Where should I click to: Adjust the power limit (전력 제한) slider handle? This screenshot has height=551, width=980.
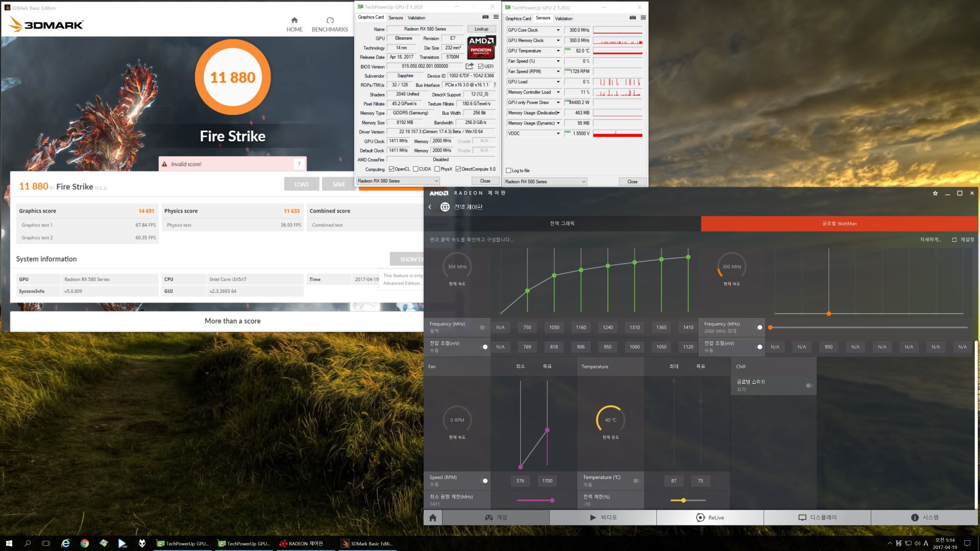point(683,500)
